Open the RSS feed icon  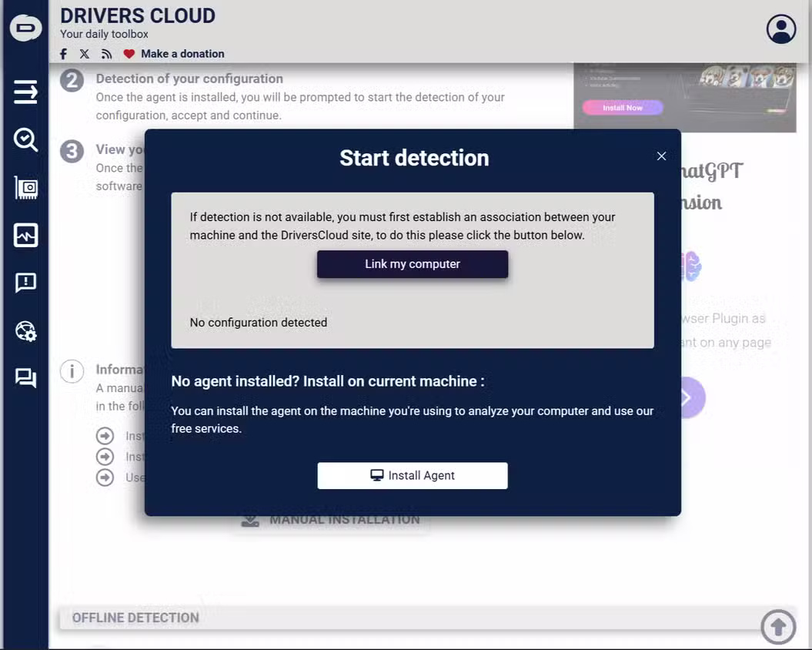(x=106, y=54)
